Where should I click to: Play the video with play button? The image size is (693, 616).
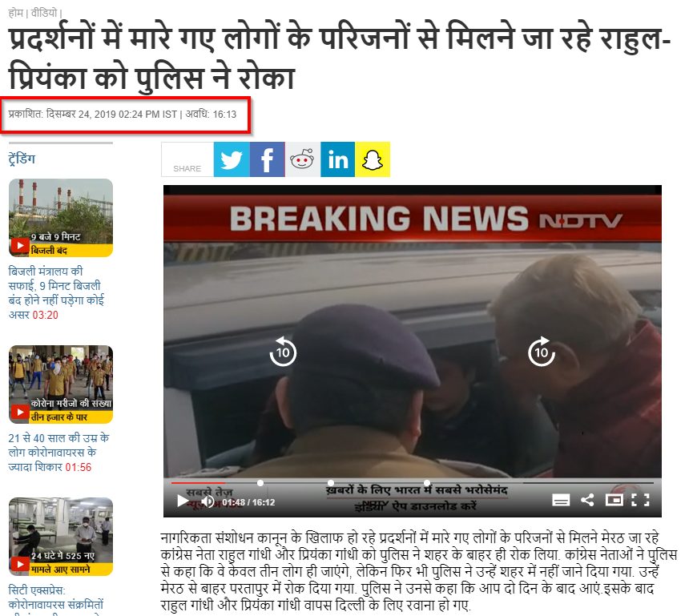point(183,501)
